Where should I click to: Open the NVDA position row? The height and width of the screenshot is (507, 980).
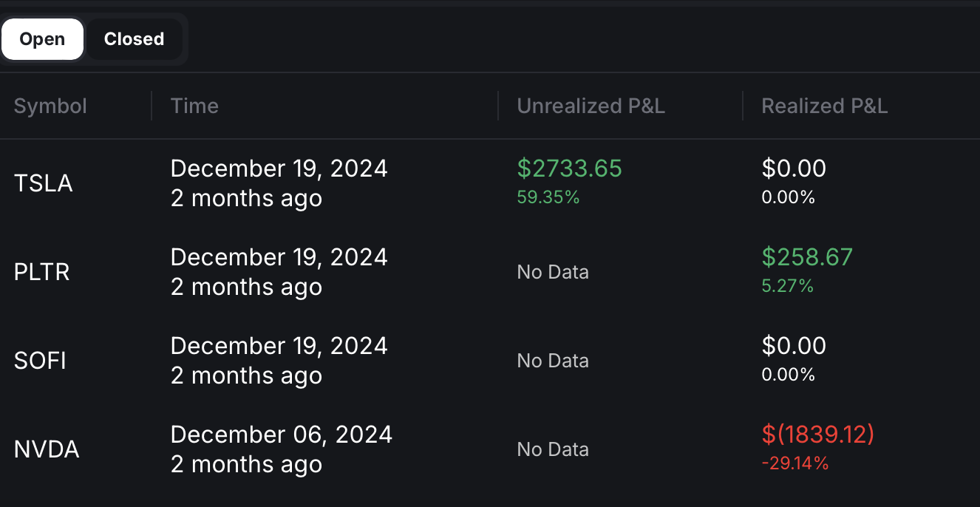pyautogui.click(x=47, y=449)
